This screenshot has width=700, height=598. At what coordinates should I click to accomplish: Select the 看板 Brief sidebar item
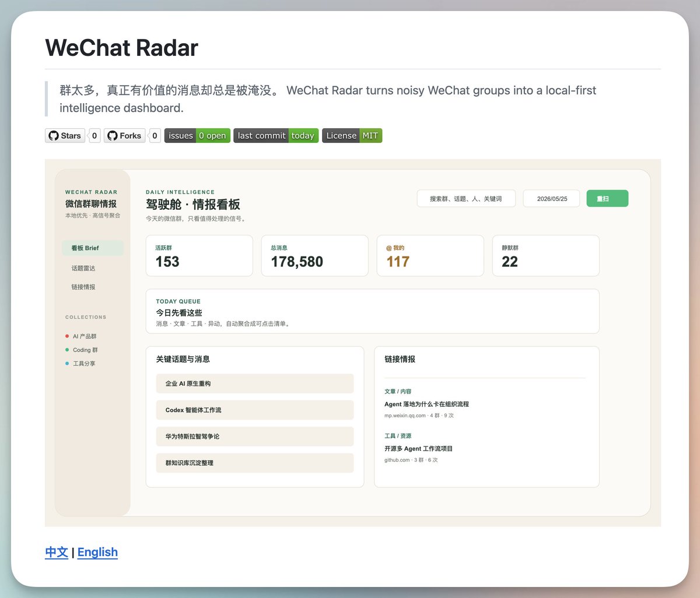click(93, 248)
